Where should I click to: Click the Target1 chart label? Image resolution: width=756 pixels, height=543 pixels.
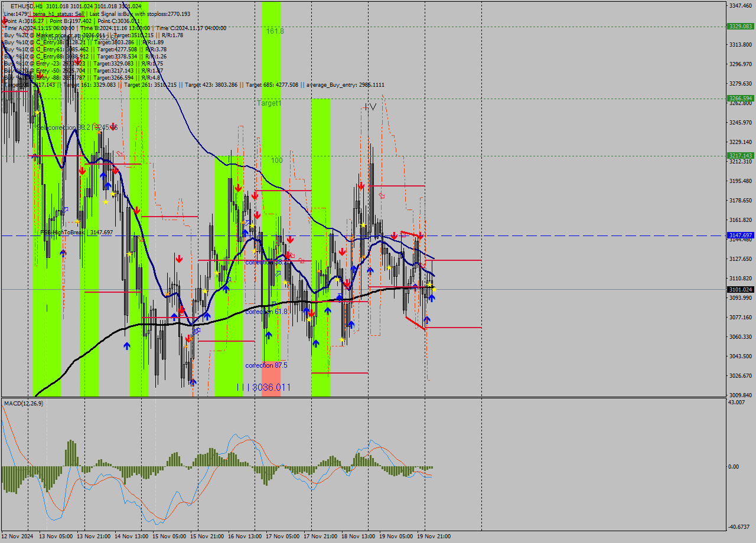(269, 103)
